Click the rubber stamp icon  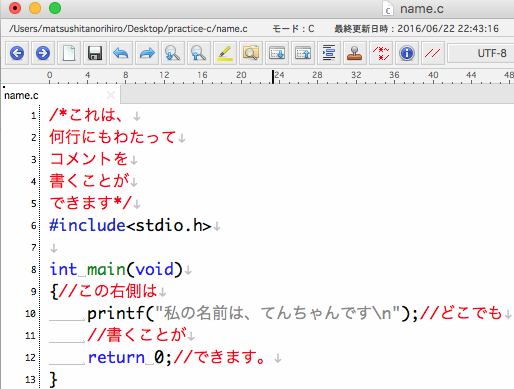(355, 53)
